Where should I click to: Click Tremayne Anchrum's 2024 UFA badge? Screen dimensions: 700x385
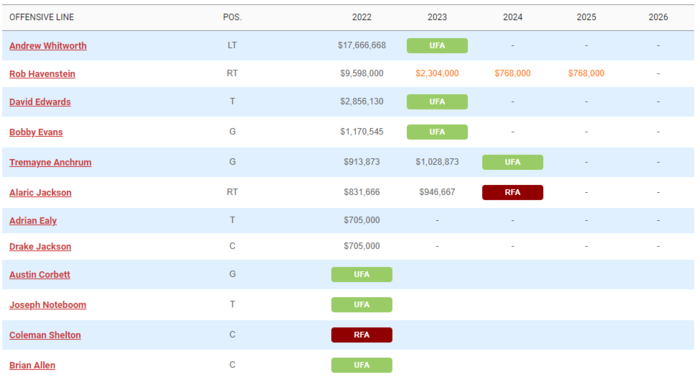point(512,162)
